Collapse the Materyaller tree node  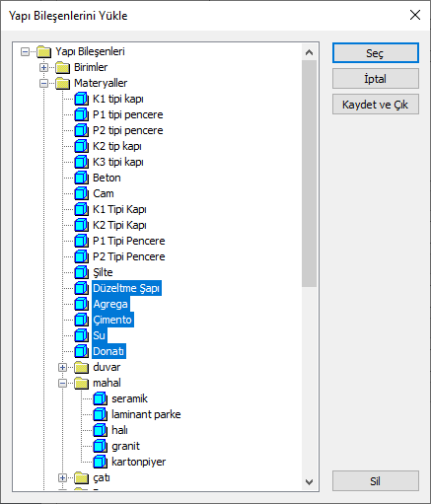click(x=43, y=83)
